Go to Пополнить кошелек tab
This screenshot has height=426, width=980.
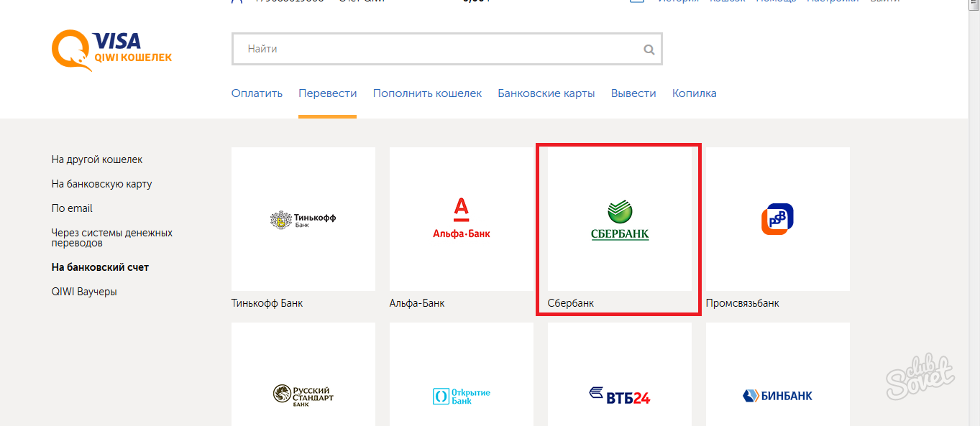coord(427,93)
